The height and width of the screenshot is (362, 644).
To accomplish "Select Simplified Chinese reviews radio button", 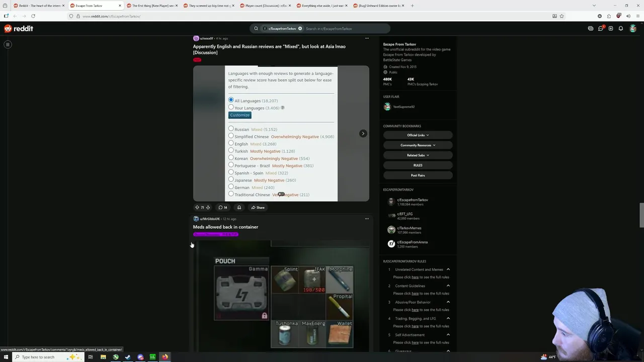I will tap(231, 136).
